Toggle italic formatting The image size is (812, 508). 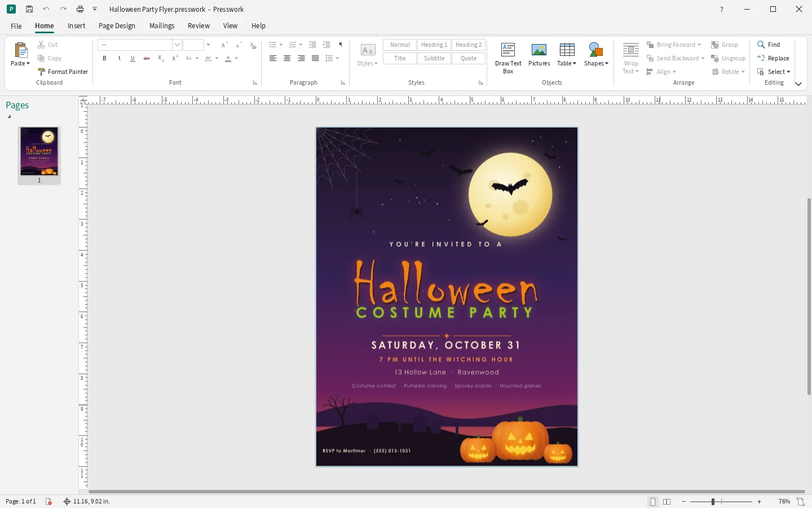tap(119, 58)
